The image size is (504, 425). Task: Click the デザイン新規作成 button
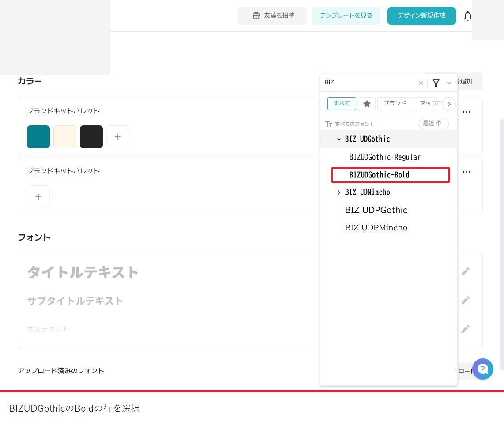pos(421,16)
